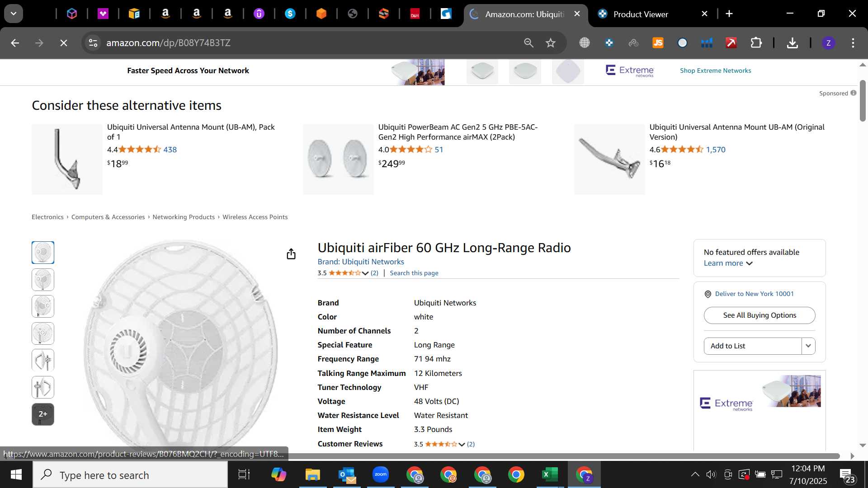Open the 438 reviews count link
This screenshot has width=868, height=488.
click(x=170, y=150)
